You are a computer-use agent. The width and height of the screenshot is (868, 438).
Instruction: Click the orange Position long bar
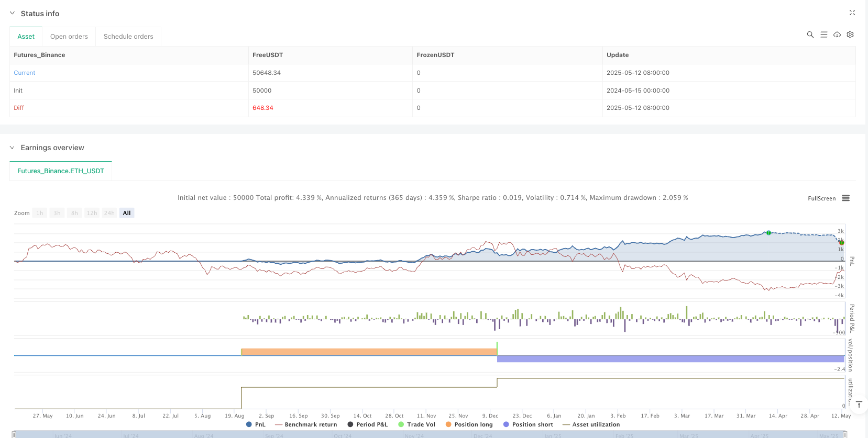tap(369, 352)
